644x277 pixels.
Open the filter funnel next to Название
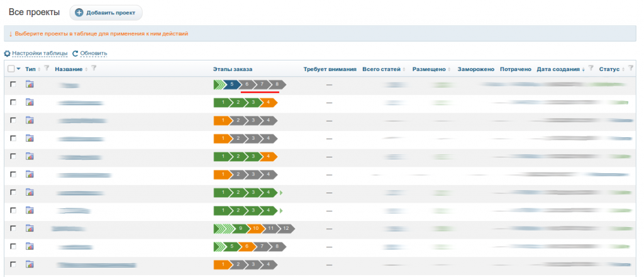(x=94, y=68)
